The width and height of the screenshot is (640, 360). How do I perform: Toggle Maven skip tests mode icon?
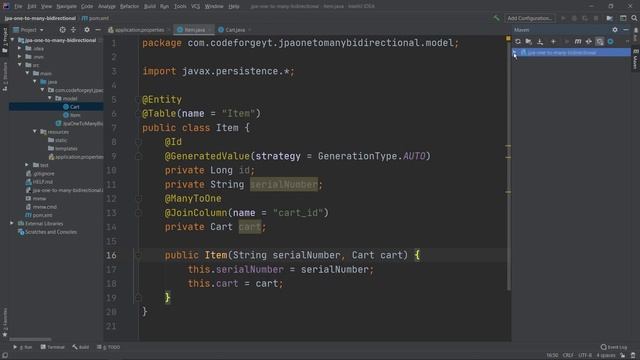[x=600, y=42]
